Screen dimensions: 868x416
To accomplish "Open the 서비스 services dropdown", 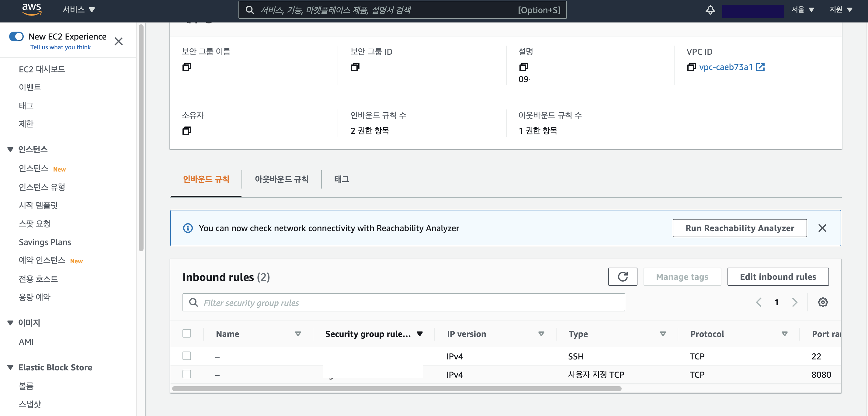I will 78,10.
